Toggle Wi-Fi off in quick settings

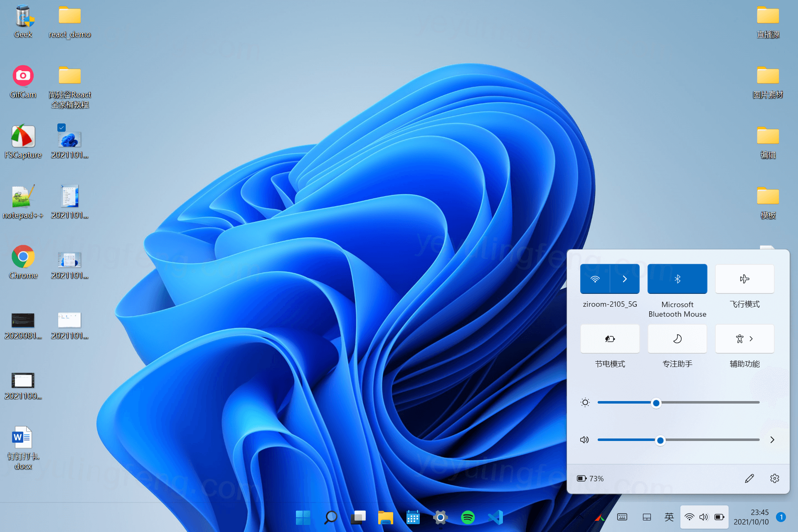(595, 279)
